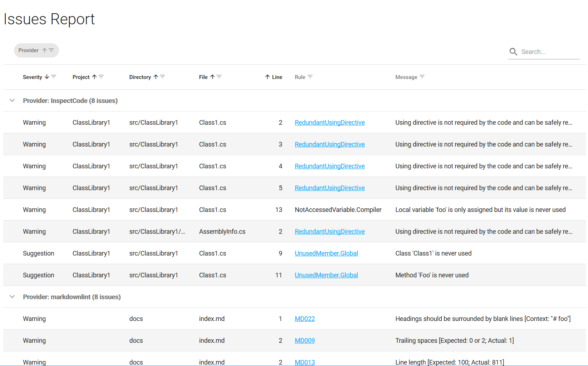Viewport: 588px width, 366px height.
Task: Click the Provider grouping chip label
Action: click(29, 50)
